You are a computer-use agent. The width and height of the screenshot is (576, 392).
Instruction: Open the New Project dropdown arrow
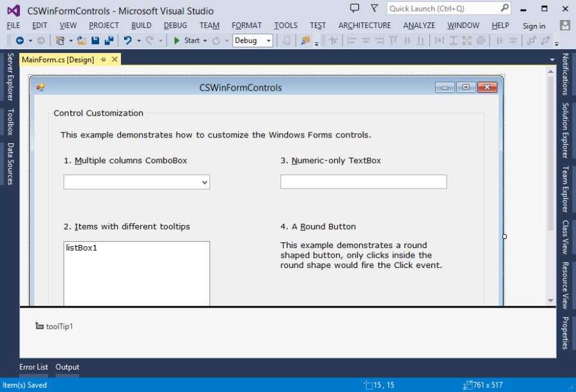click(x=70, y=40)
